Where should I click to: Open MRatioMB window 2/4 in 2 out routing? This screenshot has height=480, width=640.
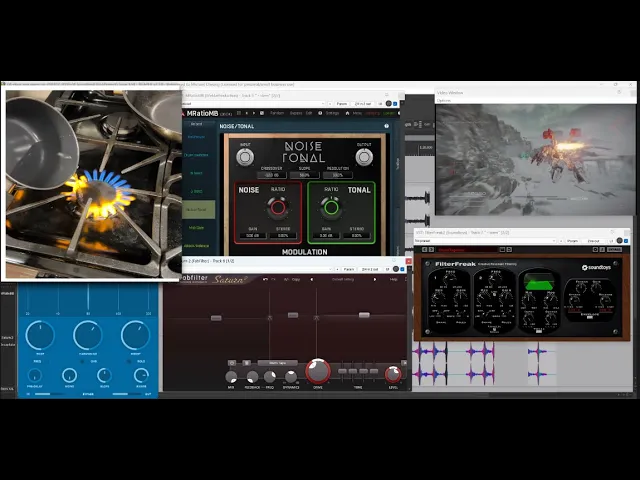[x=363, y=104]
